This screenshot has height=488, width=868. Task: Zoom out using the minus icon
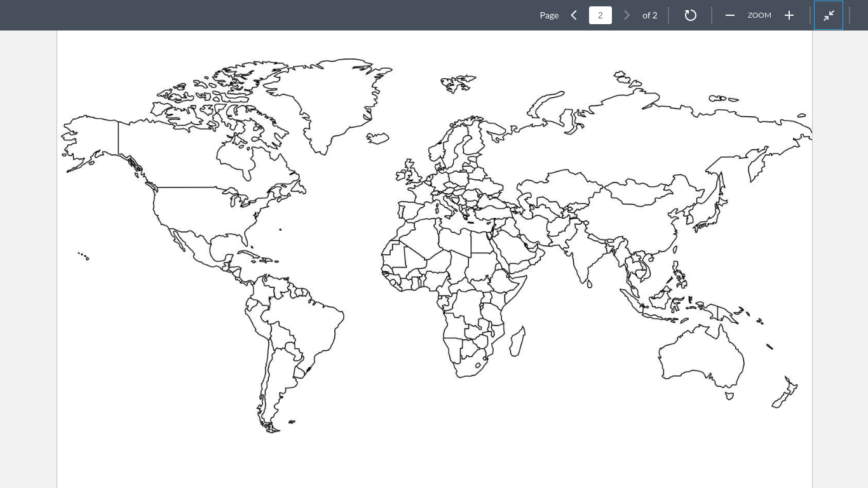(730, 15)
